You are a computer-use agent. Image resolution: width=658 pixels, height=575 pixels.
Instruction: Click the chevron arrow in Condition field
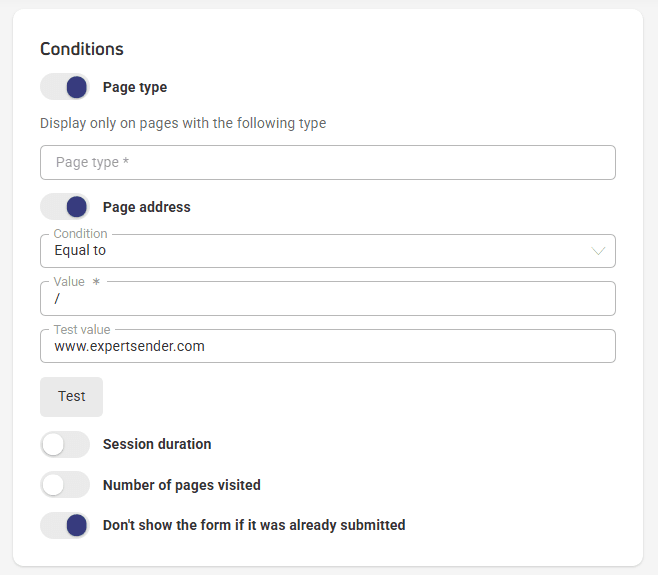[598, 251]
